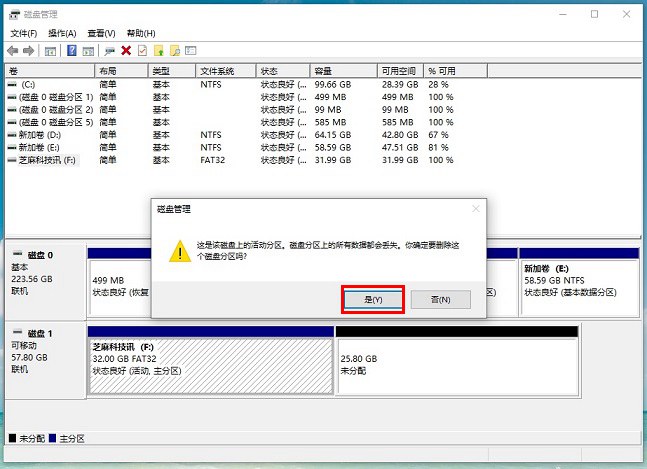
Task: Click the checkmark properties toolbar icon
Action: click(142, 50)
